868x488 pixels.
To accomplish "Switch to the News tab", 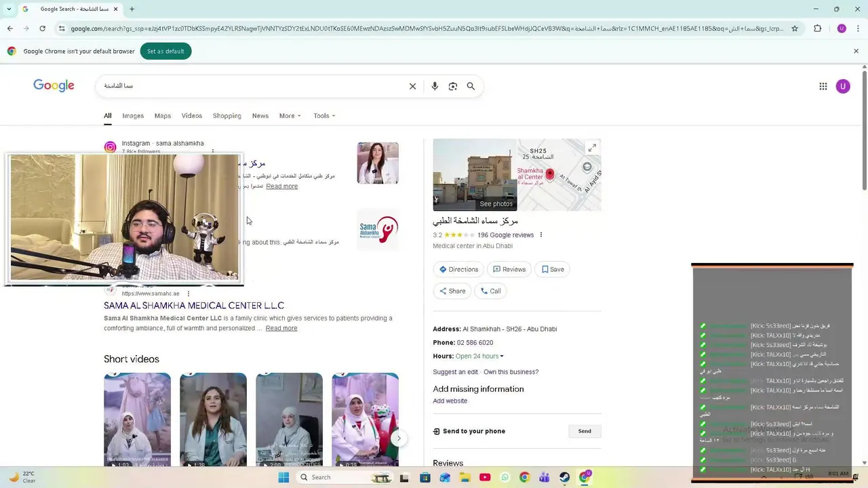I will click(x=260, y=116).
